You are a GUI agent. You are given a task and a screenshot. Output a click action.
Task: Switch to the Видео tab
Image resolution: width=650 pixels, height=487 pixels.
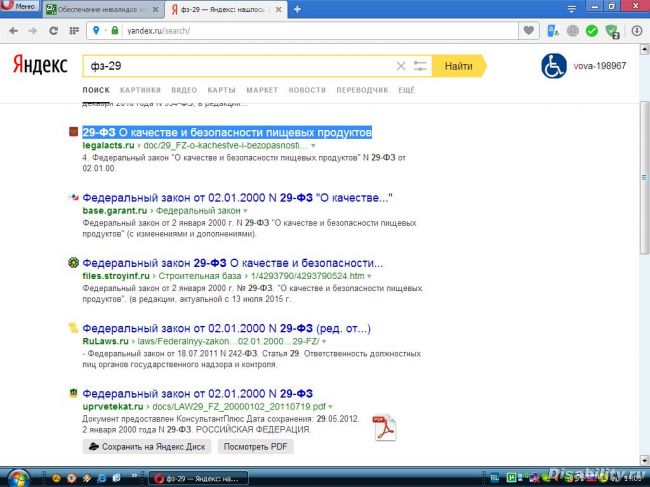point(184,90)
